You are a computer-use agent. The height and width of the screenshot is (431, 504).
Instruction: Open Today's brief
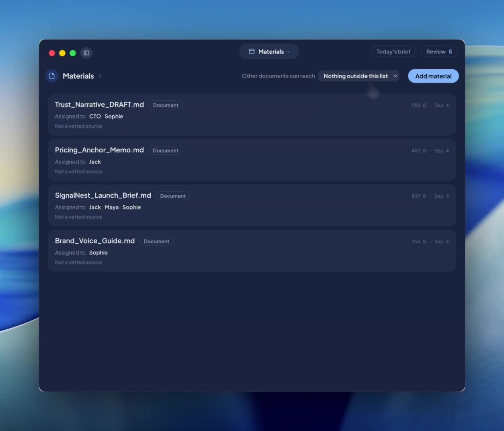coord(394,51)
